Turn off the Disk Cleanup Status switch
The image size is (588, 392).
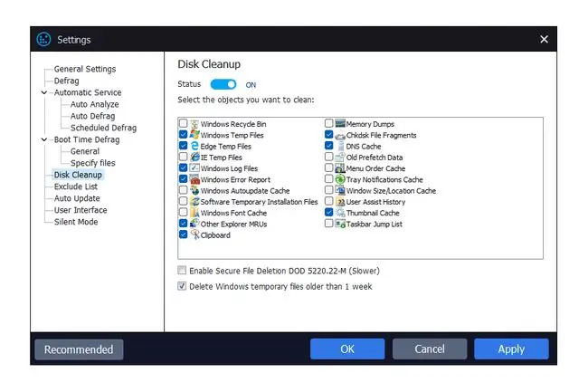coord(223,84)
